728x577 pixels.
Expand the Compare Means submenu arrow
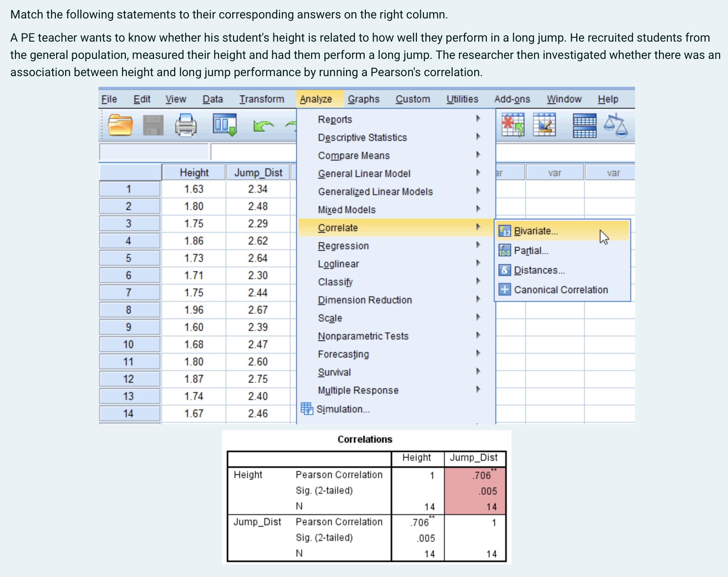pyautogui.click(x=478, y=154)
